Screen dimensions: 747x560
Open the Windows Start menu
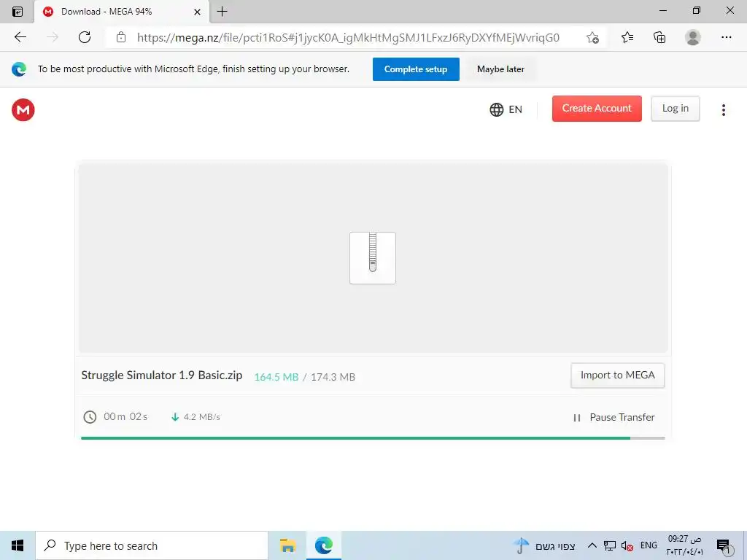coord(18,545)
